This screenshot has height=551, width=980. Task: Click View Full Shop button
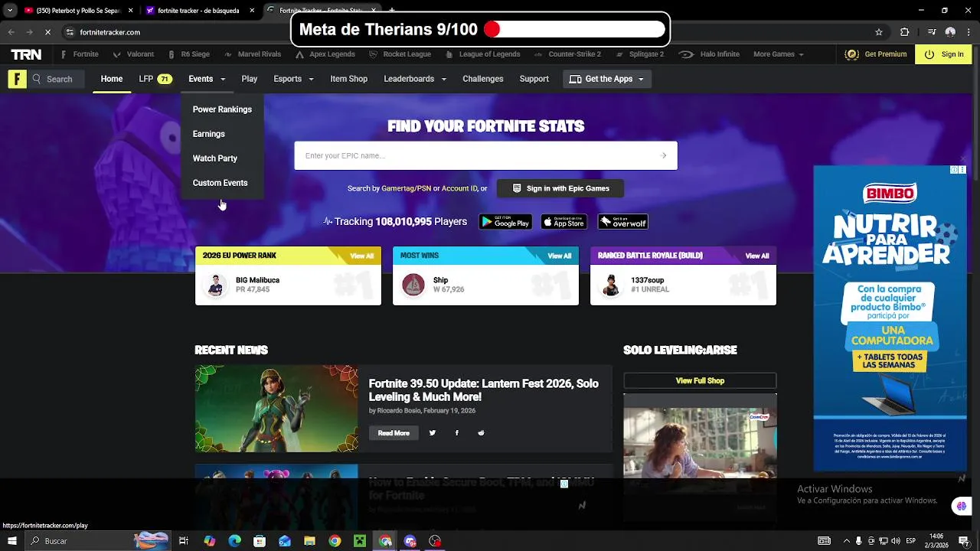[x=700, y=380]
